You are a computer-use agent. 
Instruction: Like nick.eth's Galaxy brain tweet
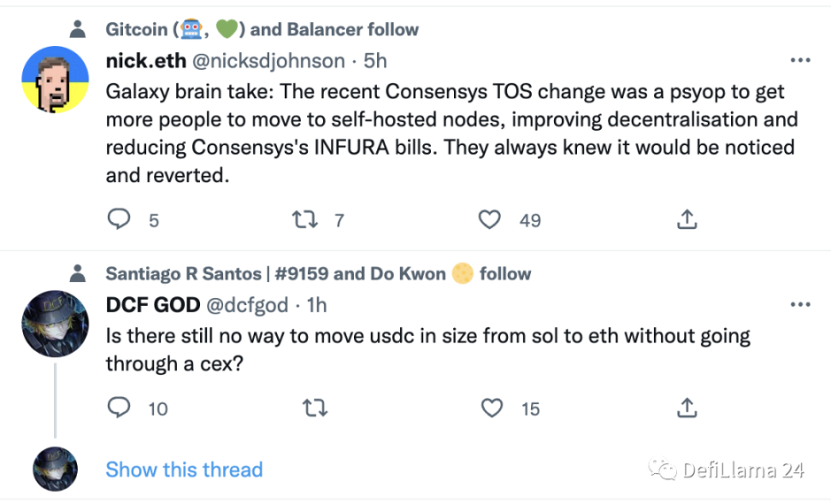tap(489, 220)
